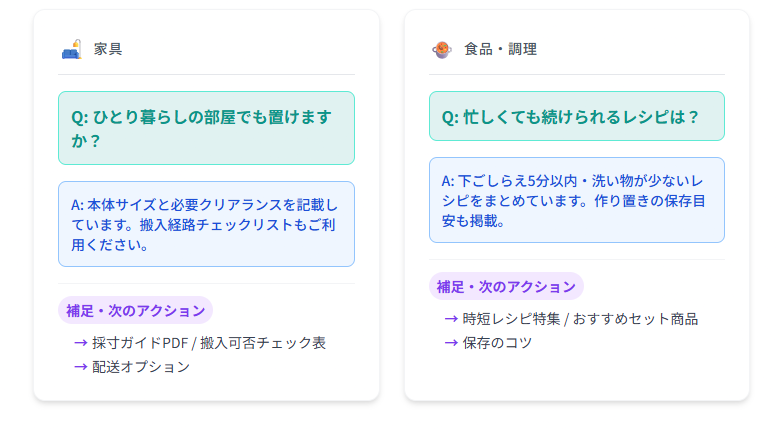Click 補足・次のアクション badge in food card
The image size is (776, 429).
click(x=507, y=286)
